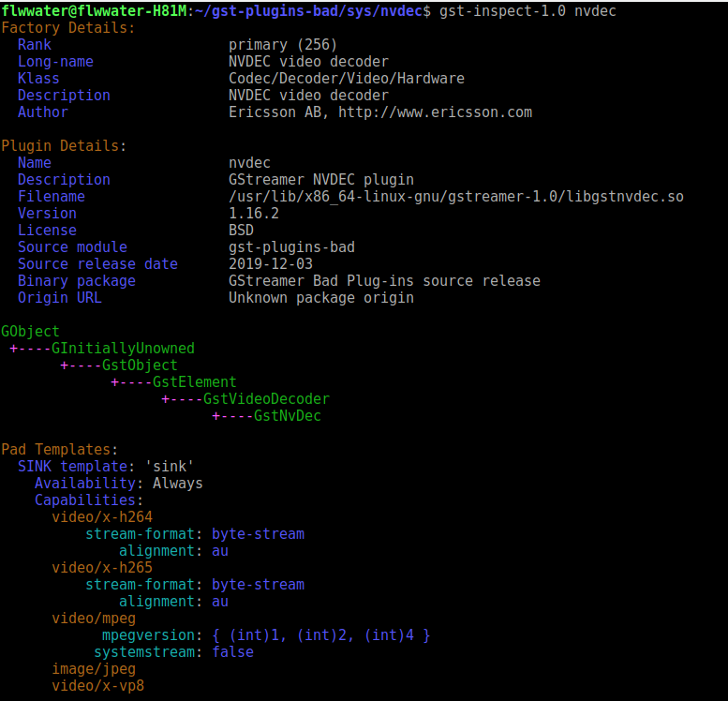Click the 'Factory Details:' heading
The width and height of the screenshot is (728, 701).
tap(67, 28)
